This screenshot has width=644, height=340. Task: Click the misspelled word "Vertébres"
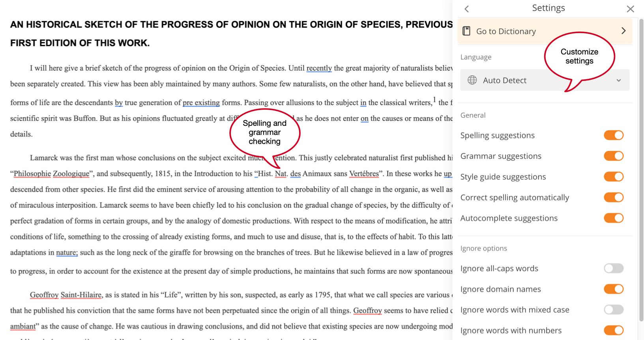click(x=364, y=174)
